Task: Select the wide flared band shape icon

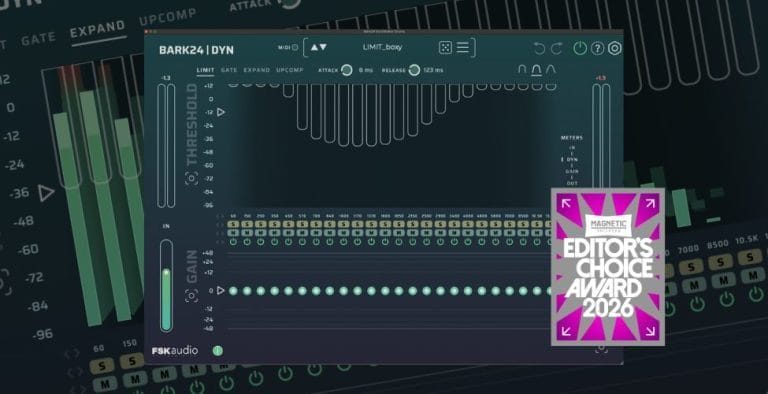Action: (551, 70)
